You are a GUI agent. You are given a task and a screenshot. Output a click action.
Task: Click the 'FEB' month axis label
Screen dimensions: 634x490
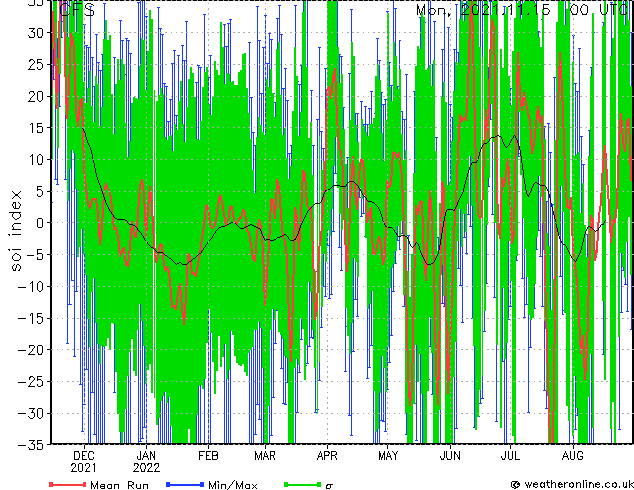tap(208, 456)
